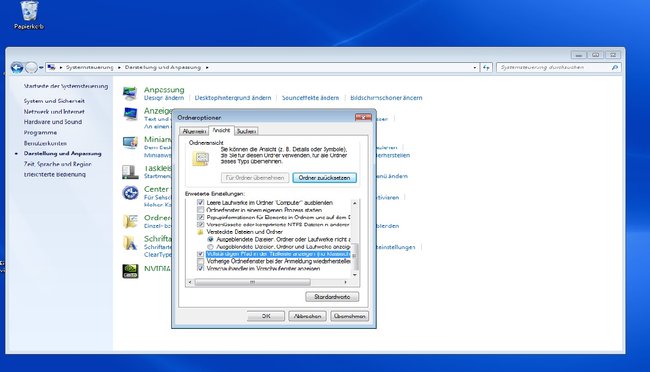Select Ausgeblendete Dateien nicht anzeigen radio
Screen dimensions: 650x372
pyautogui.click(x=210, y=239)
